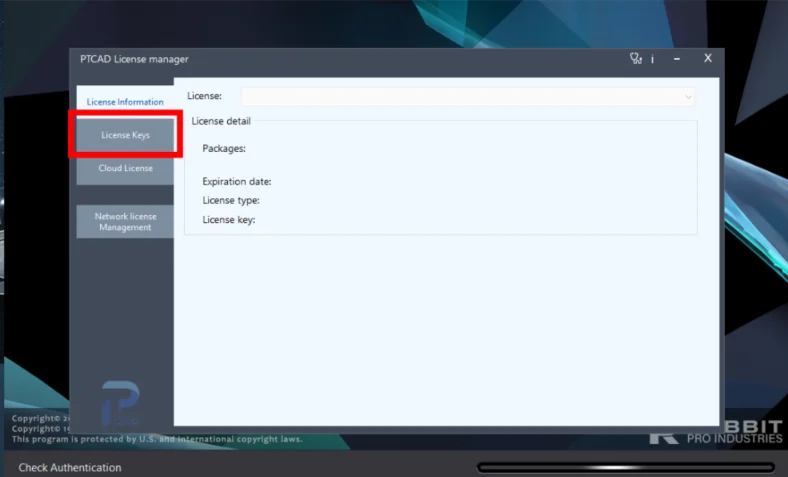Minimize the PTCAD License manager window

pyautogui.click(x=677, y=59)
